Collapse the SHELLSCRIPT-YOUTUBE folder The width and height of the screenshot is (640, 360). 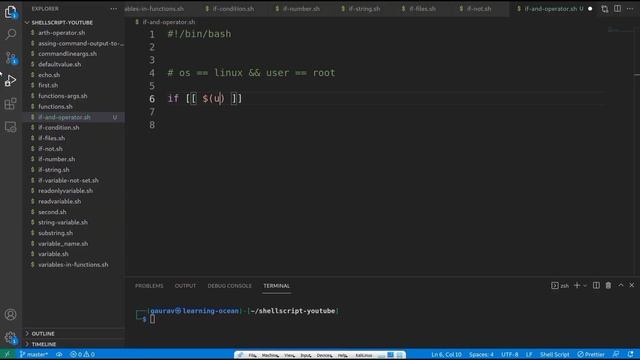click(62, 22)
